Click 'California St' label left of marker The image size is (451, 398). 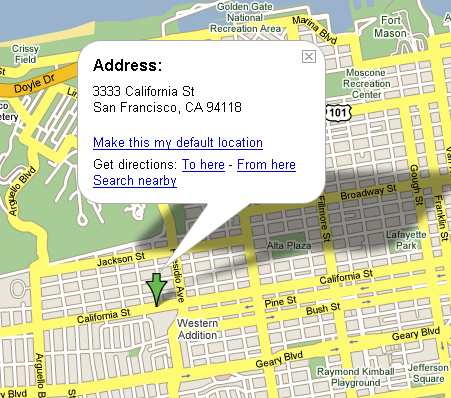pos(103,316)
